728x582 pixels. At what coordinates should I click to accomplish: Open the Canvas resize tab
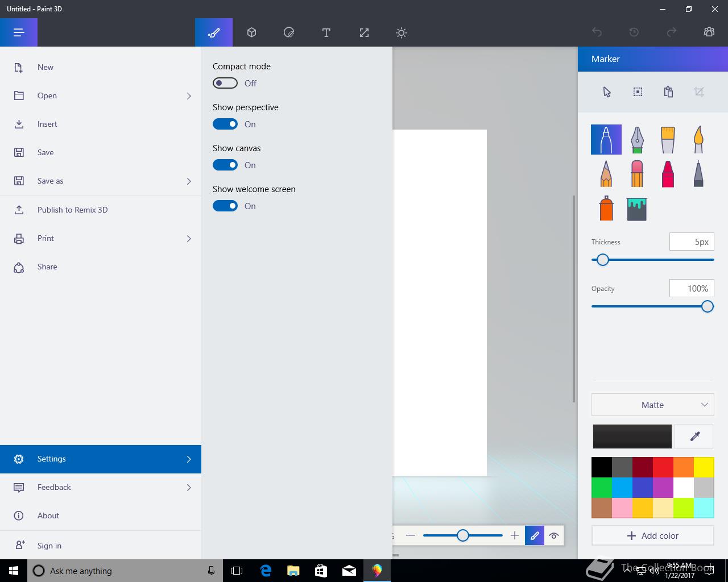coord(364,32)
